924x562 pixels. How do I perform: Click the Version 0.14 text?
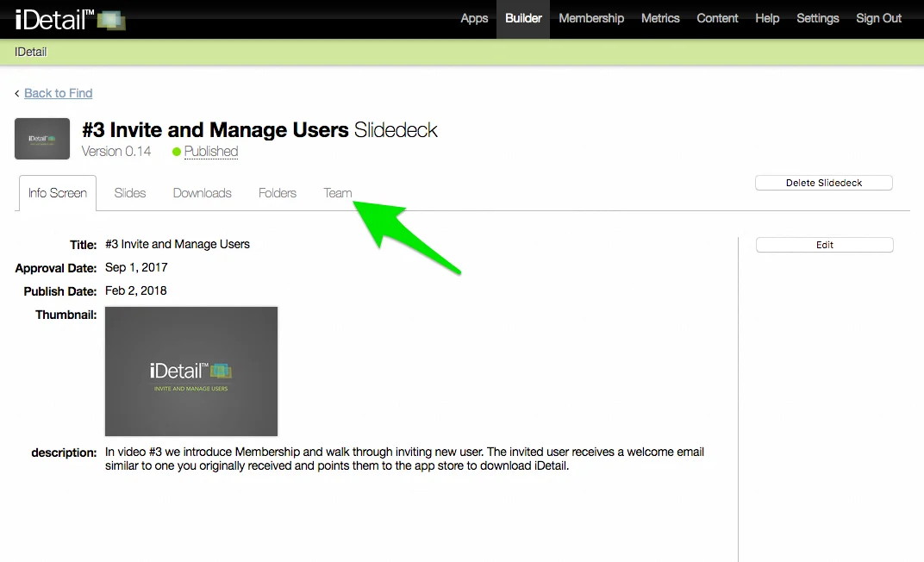click(116, 152)
